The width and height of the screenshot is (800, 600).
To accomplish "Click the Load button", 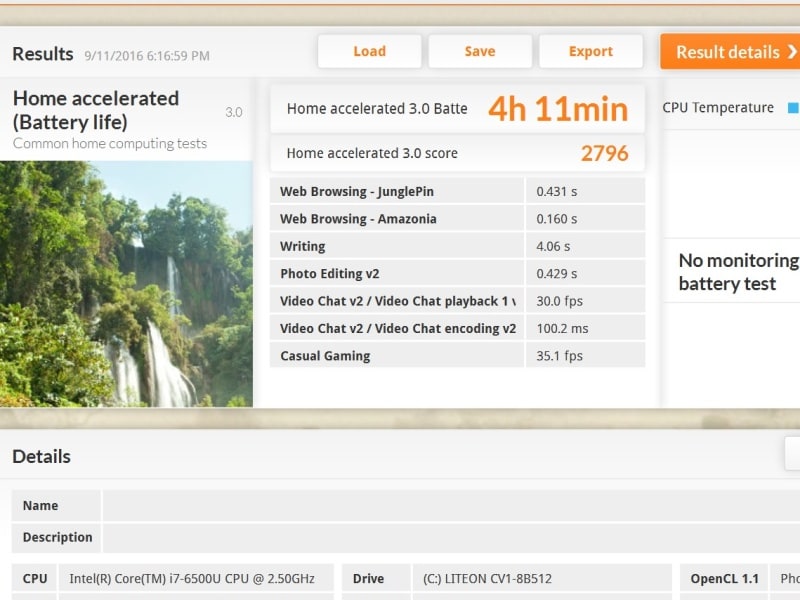I will [369, 52].
